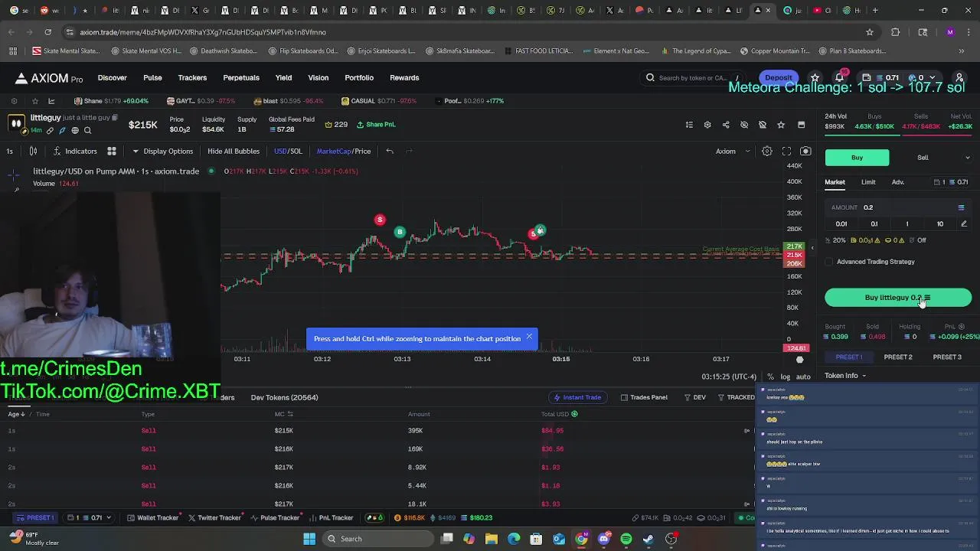The image size is (980, 551).
Task: Open File Explorer on the taskbar
Action: (492, 539)
